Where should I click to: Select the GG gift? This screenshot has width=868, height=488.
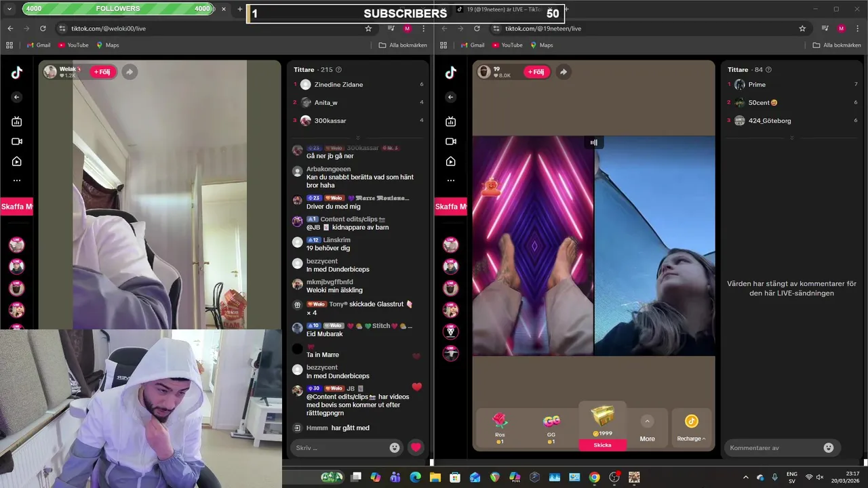coord(551,428)
